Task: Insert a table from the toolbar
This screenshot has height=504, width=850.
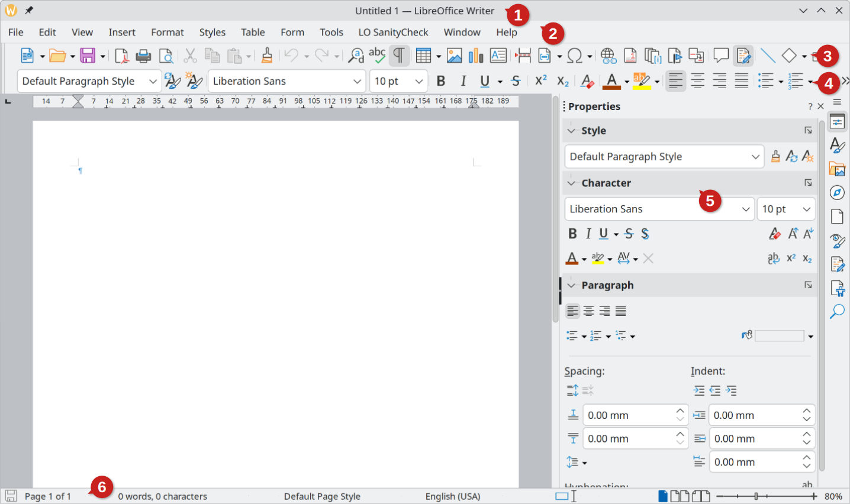Action: point(424,55)
